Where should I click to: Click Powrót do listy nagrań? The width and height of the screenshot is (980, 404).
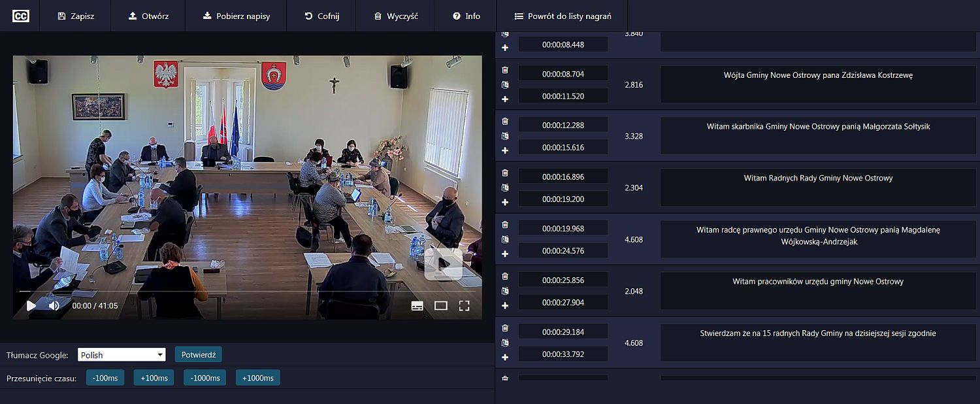click(563, 16)
